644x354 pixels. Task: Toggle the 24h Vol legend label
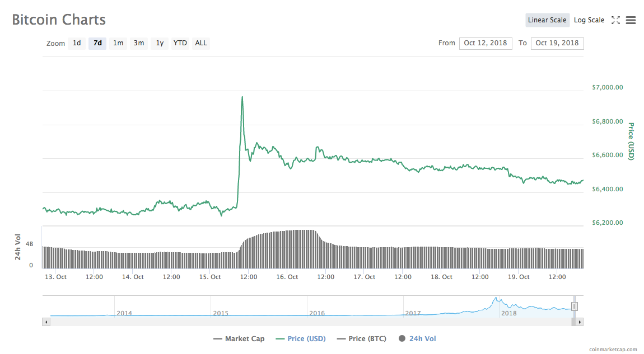[x=423, y=339]
